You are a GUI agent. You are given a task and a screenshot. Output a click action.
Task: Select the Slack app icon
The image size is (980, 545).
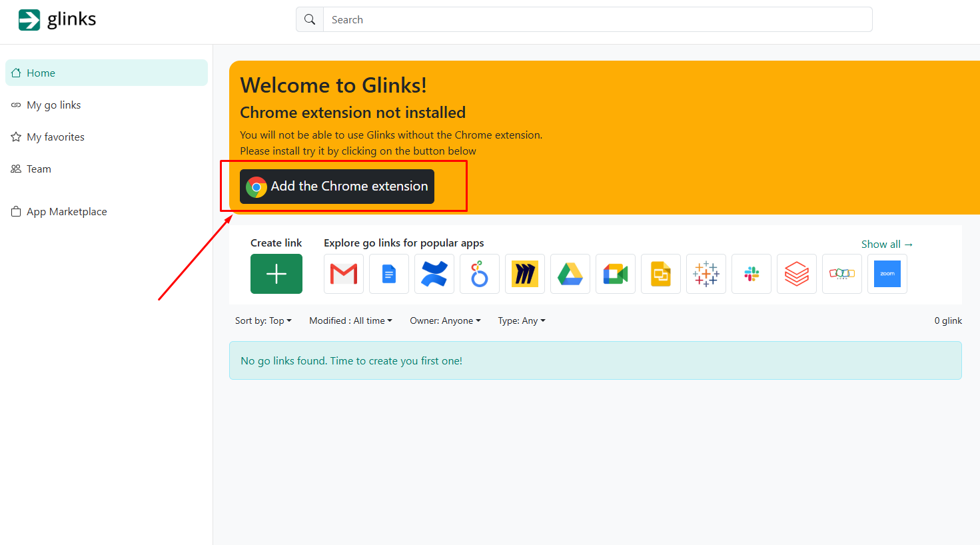pyautogui.click(x=751, y=274)
